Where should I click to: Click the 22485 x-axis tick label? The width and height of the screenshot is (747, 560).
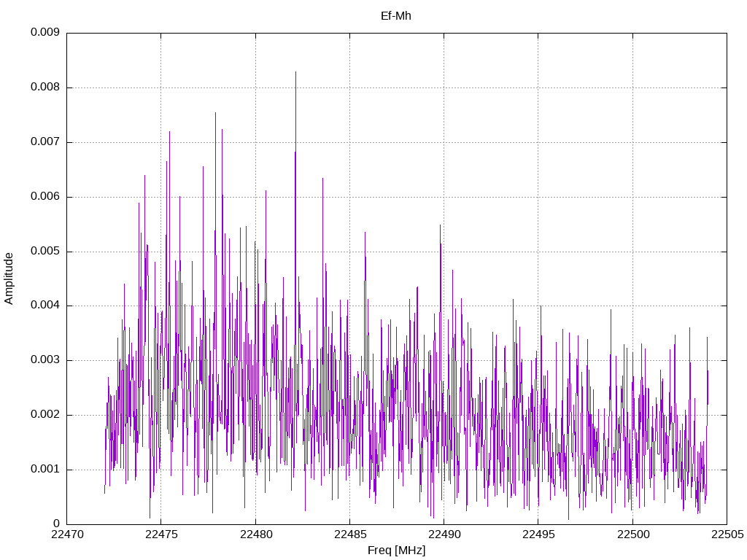pyautogui.click(x=350, y=534)
